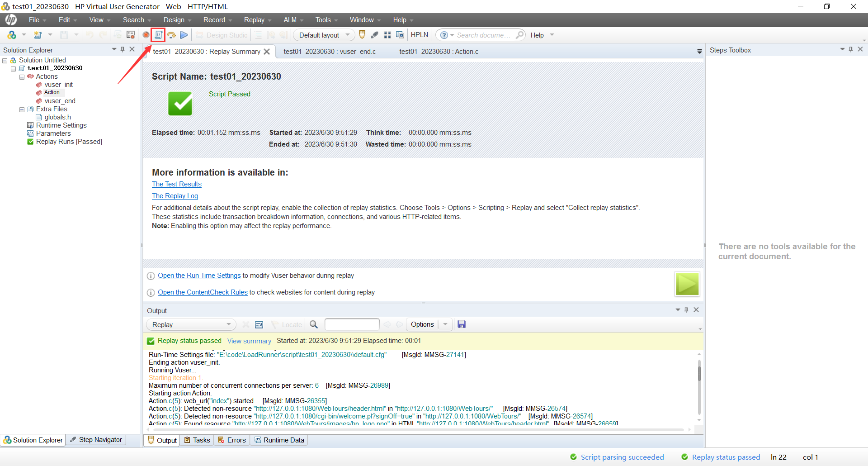868x466 pixels.
Task: Pin the Solution Explorer panel
Action: tap(123, 49)
